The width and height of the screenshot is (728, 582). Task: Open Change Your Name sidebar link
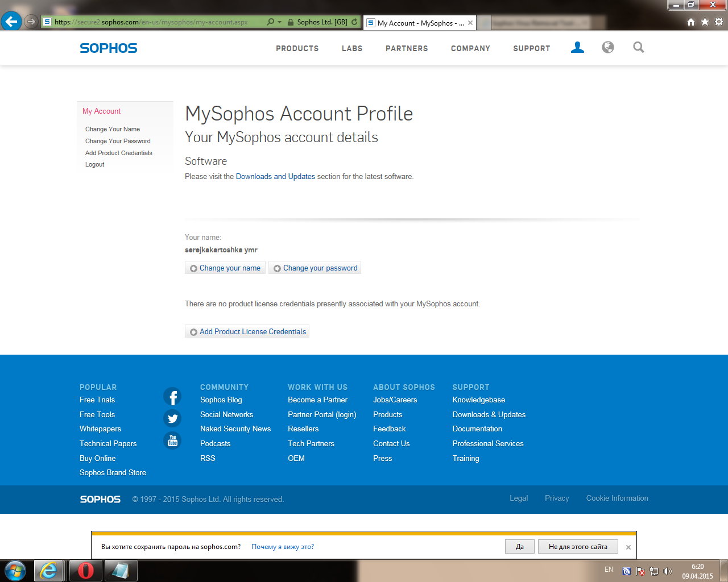(113, 129)
